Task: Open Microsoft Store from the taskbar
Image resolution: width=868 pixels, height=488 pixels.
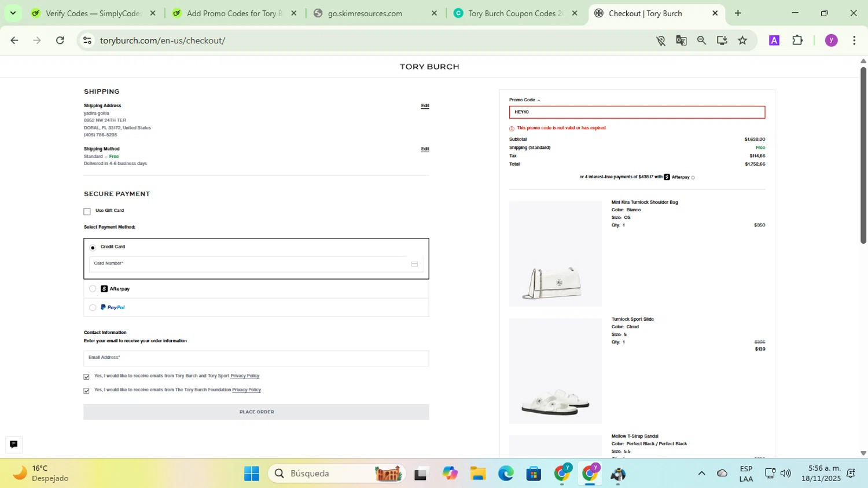Action: coord(534,474)
